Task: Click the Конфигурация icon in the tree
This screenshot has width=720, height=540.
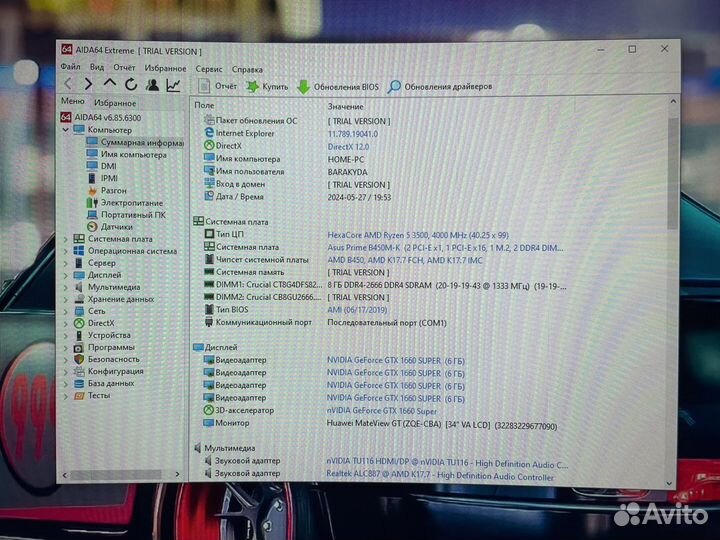Action: 79,371
